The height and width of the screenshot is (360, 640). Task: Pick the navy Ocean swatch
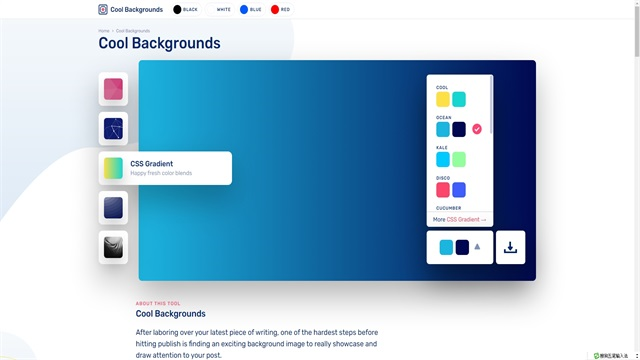coord(459,129)
